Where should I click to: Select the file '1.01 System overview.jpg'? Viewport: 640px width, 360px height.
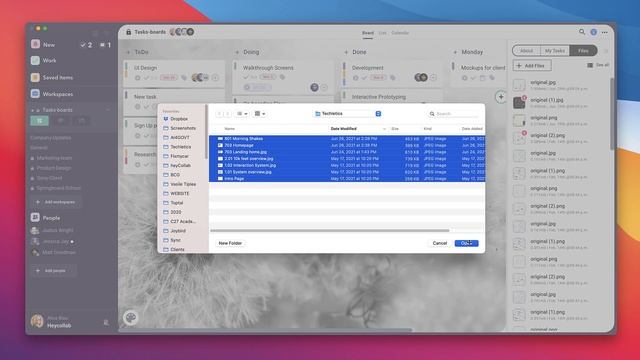(x=347, y=172)
